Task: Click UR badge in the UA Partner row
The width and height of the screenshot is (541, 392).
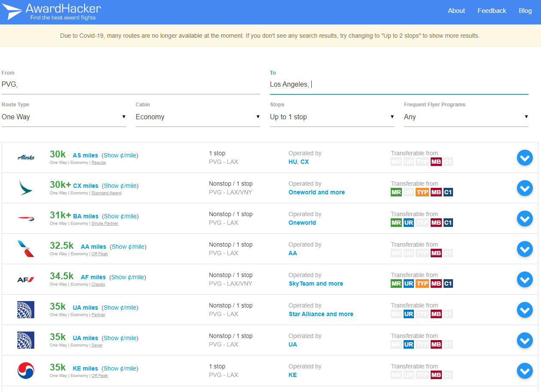Action: click(409, 314)
